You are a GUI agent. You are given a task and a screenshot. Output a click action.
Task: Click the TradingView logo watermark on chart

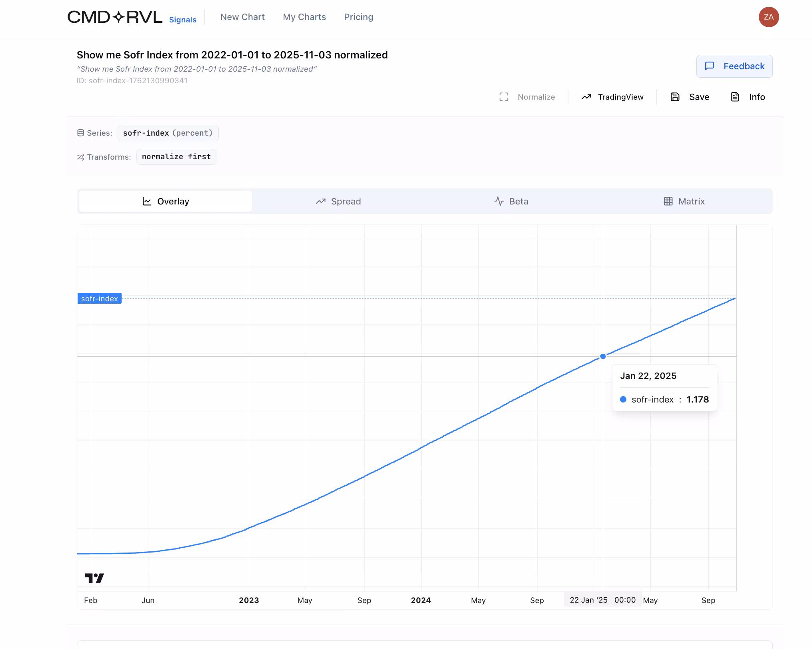pos(94,578)
